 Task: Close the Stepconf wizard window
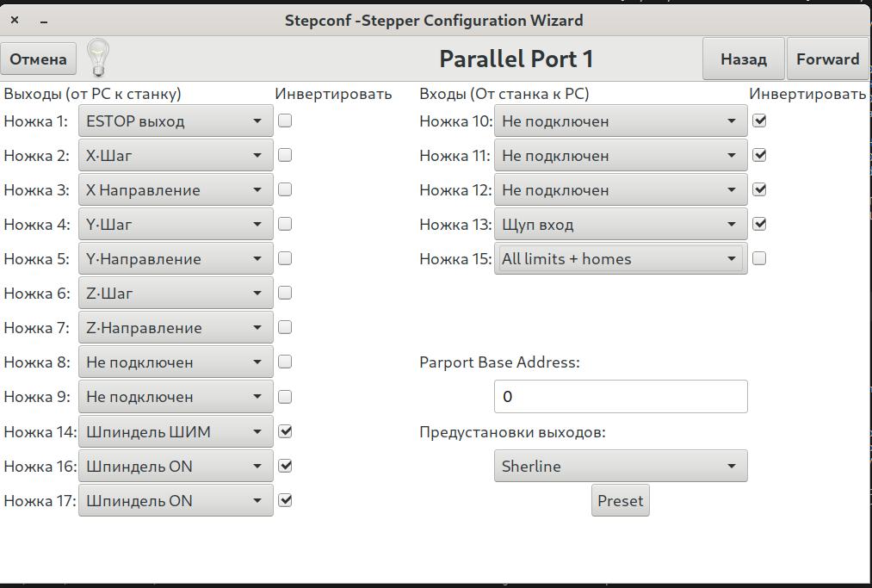[x=15, y=20]
